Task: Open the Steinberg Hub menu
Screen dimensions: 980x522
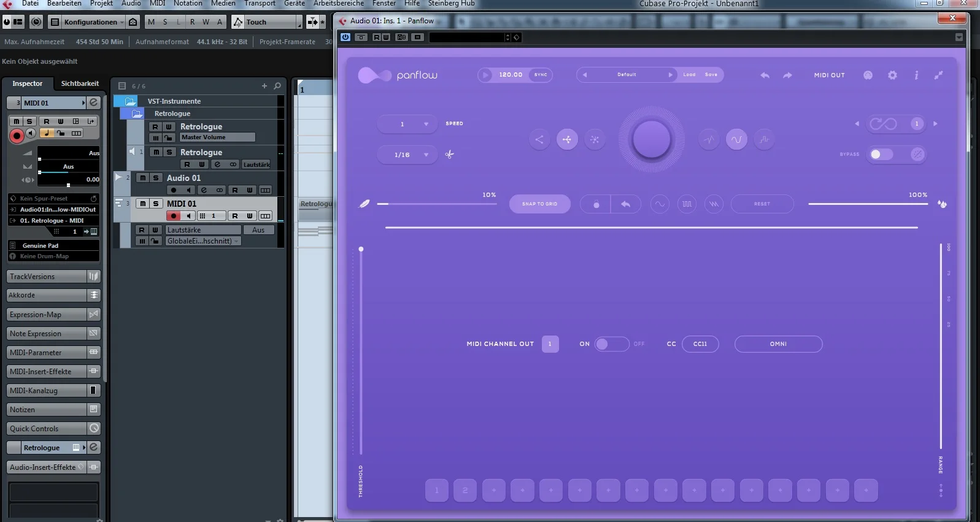Action: pos(451,4)
